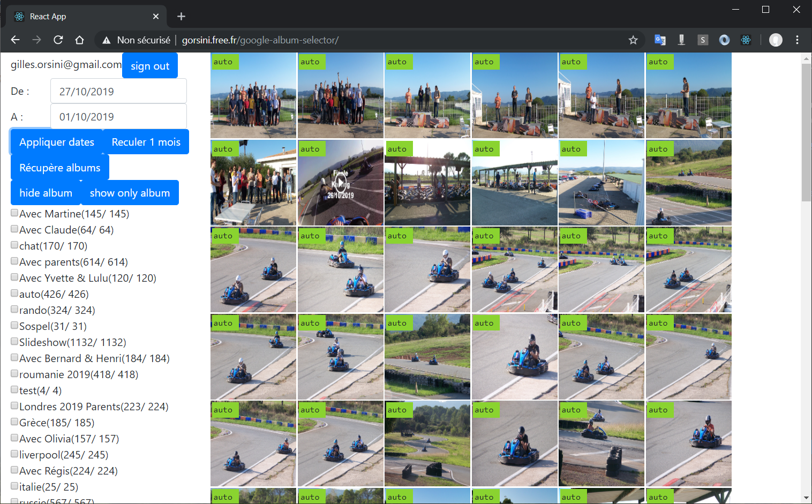Check the Avec Régis album checkbox

point(14,470)
